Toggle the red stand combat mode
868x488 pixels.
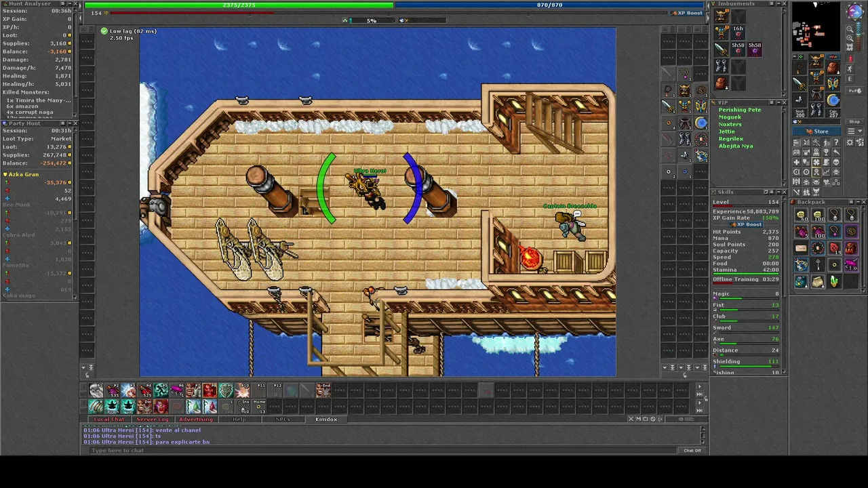[850, 59]
